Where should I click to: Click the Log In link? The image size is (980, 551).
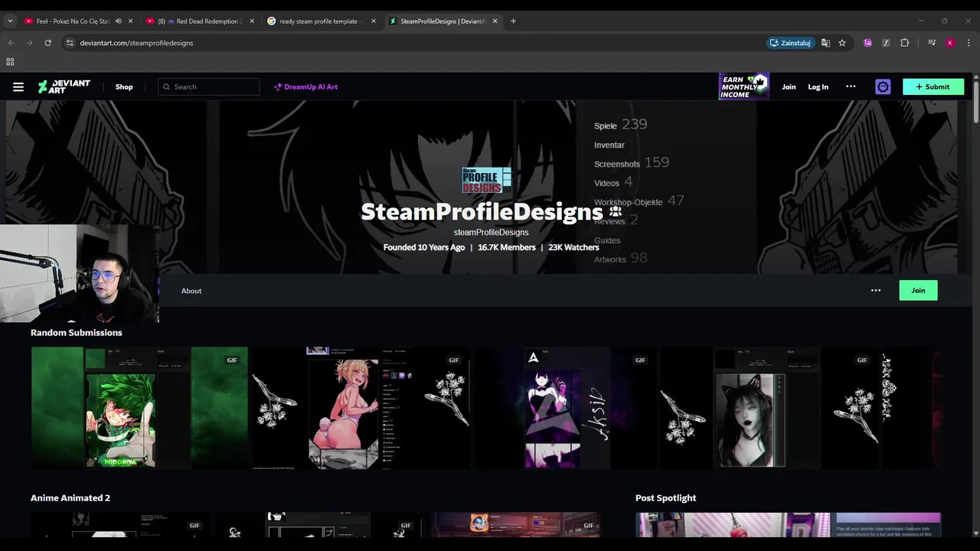pos(818,87)
